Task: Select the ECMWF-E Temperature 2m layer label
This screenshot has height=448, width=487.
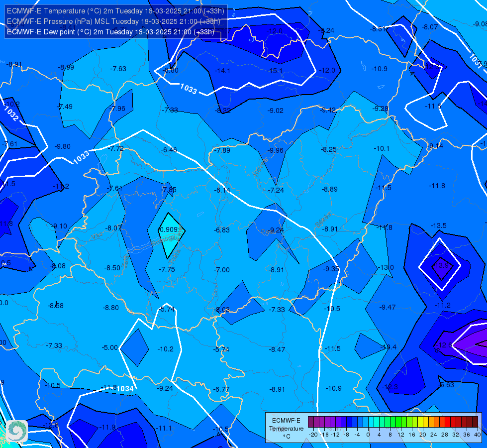Action: point(115,11)
